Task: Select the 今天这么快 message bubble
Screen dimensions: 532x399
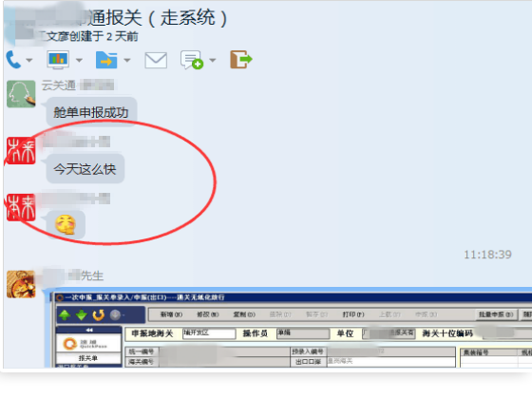Action: (85, 169)
